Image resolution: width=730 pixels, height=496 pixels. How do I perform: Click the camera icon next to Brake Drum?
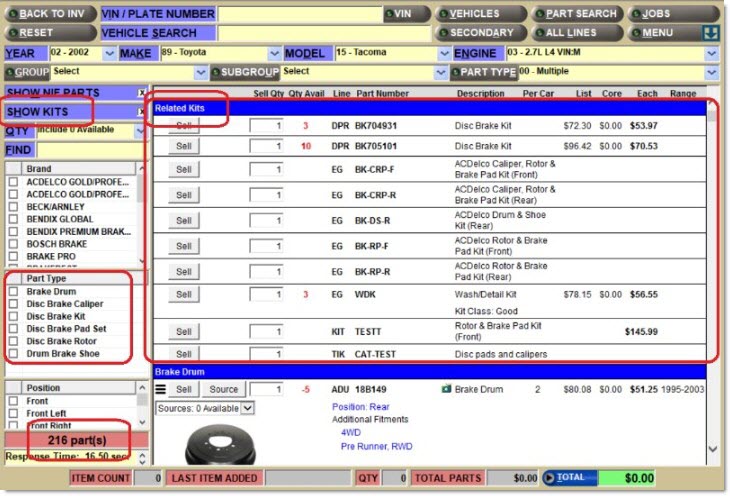446,389
